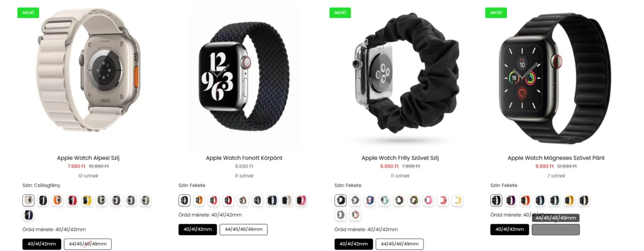Pick 40/41/42mm size for Frilly Szövet Szíj

354,244
